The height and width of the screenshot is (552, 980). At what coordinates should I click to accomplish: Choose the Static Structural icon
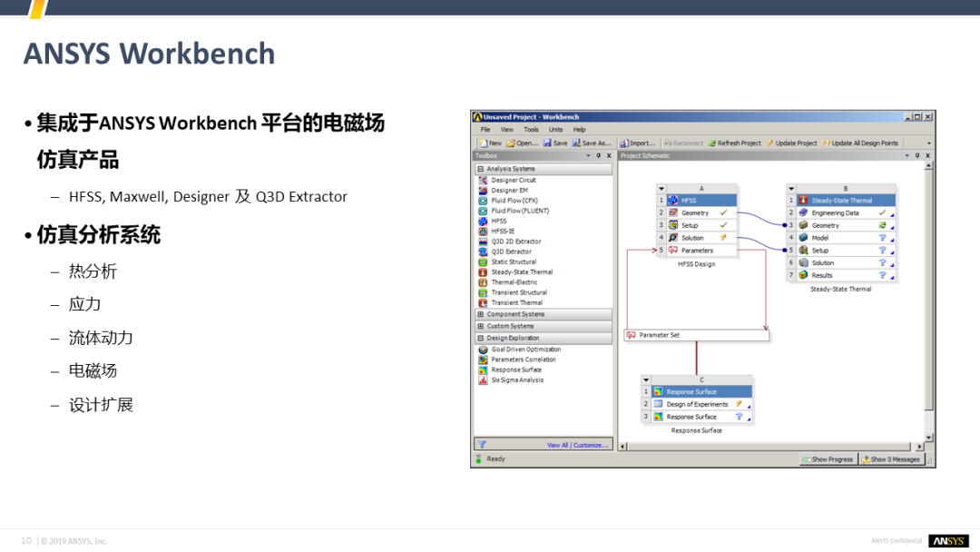click(x=483, y=262)
